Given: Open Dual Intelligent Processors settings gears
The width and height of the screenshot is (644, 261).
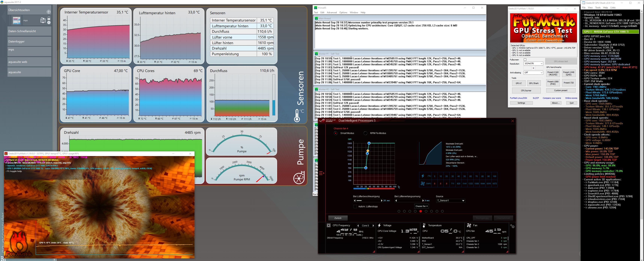Looking at the screenshot, I should (512, 226).
